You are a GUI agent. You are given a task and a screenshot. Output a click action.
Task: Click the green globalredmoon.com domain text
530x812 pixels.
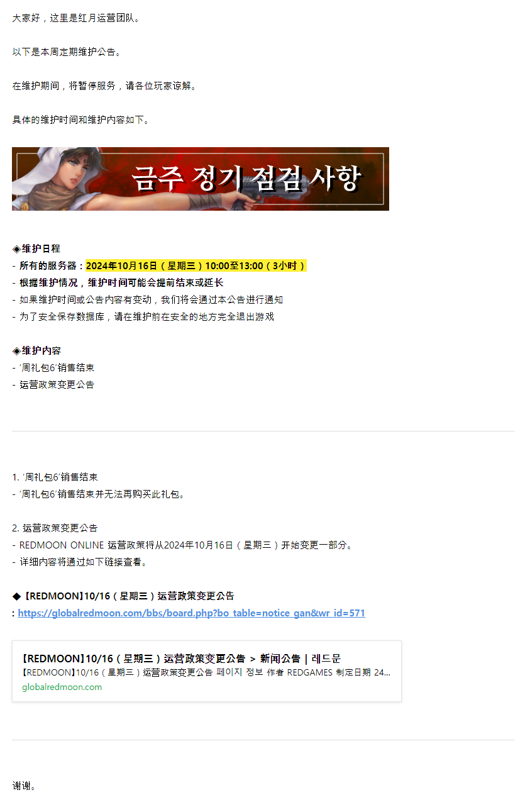click(x=62, y=687)
